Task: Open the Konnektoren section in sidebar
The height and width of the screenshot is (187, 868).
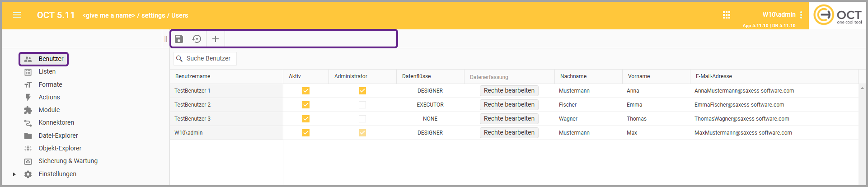Action: pos(56,122)
